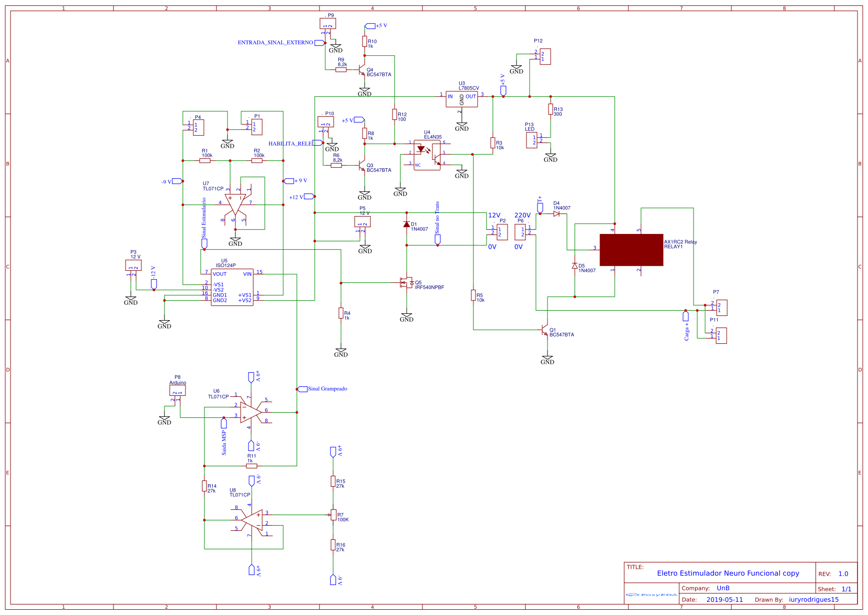Image resolution: width=868 pixels, height=615 pixels.
Task: Select the GND symbol below U3
Action: tap(462, 125)
